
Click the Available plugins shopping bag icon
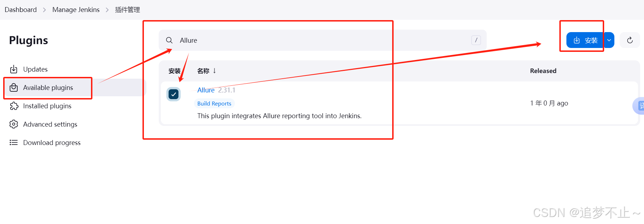click(14, 87)
